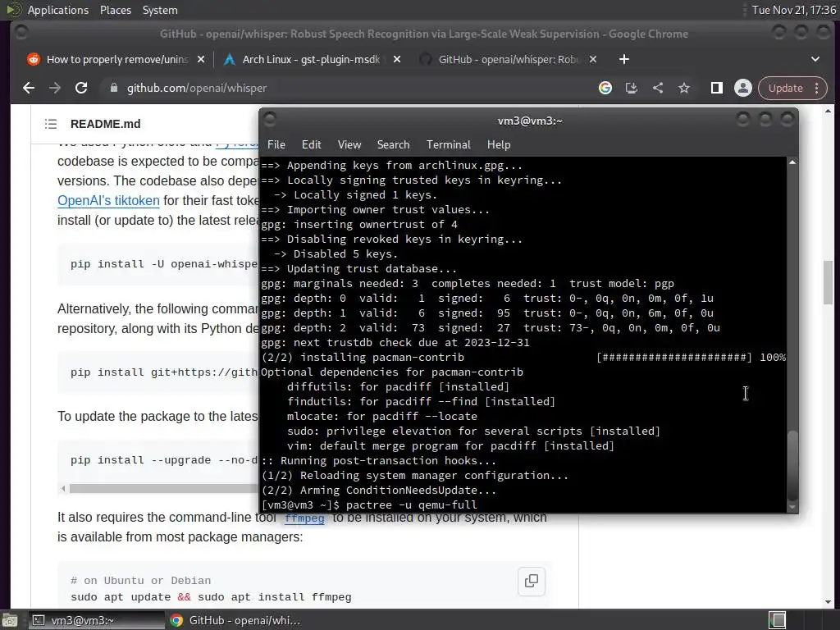Reload the GitHub page
The width and height of the screenshot is (840, 630).
[x=81, y=88]
